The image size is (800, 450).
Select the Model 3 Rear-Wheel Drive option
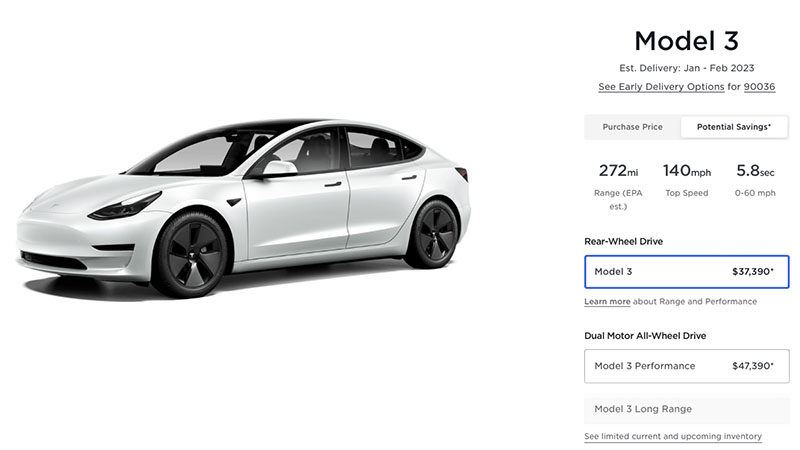click(686, 272)
